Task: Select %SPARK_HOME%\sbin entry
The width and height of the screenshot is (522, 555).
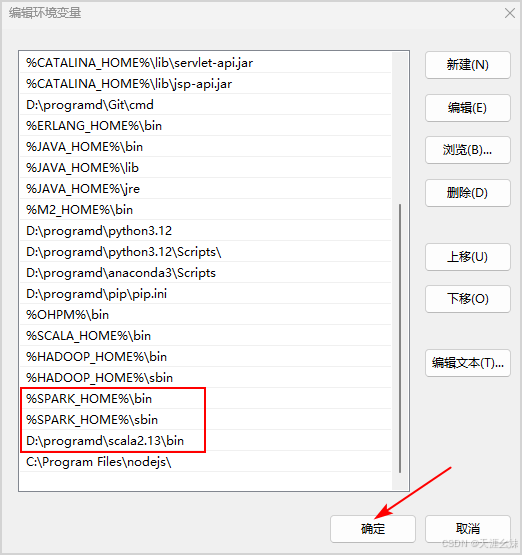Action: point(206,420)
